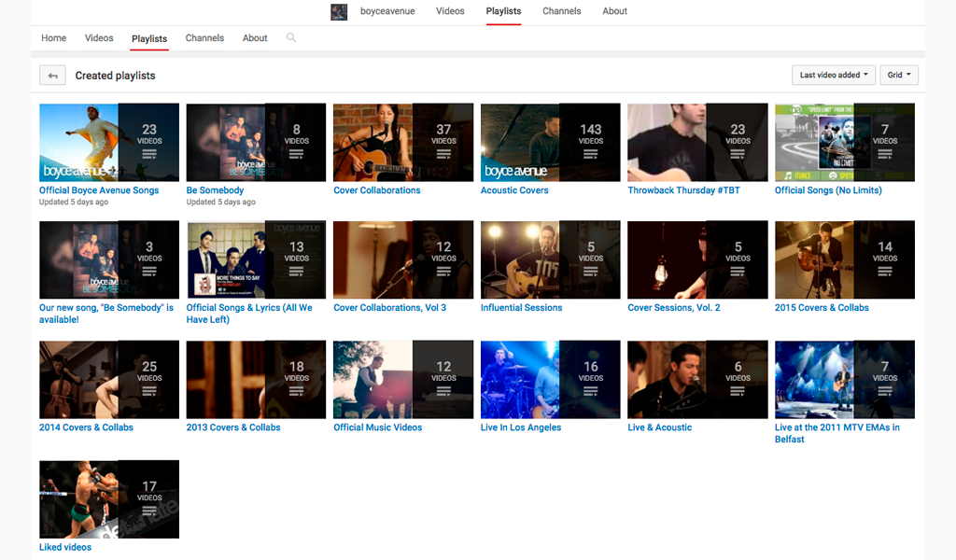Open Cover Collaborations playlist link

click(x=377, y=190)
